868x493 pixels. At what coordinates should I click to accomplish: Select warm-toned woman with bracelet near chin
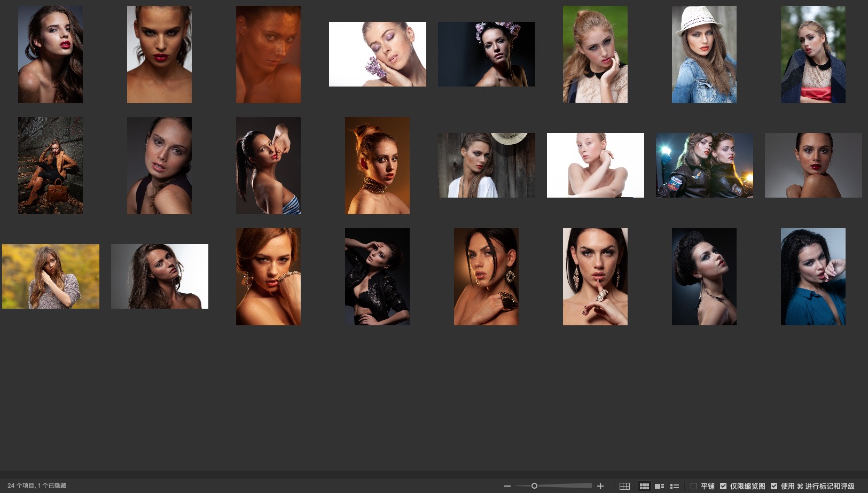coord(268,277)
